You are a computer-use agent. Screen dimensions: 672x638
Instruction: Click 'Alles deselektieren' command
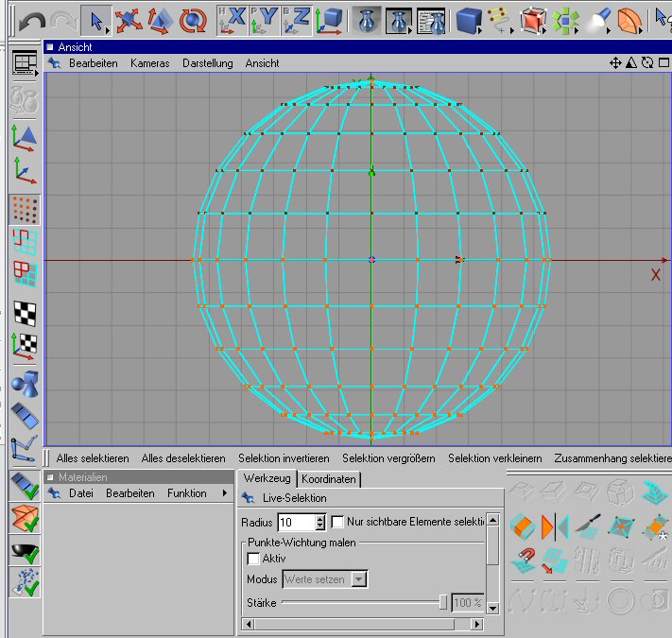184,458
